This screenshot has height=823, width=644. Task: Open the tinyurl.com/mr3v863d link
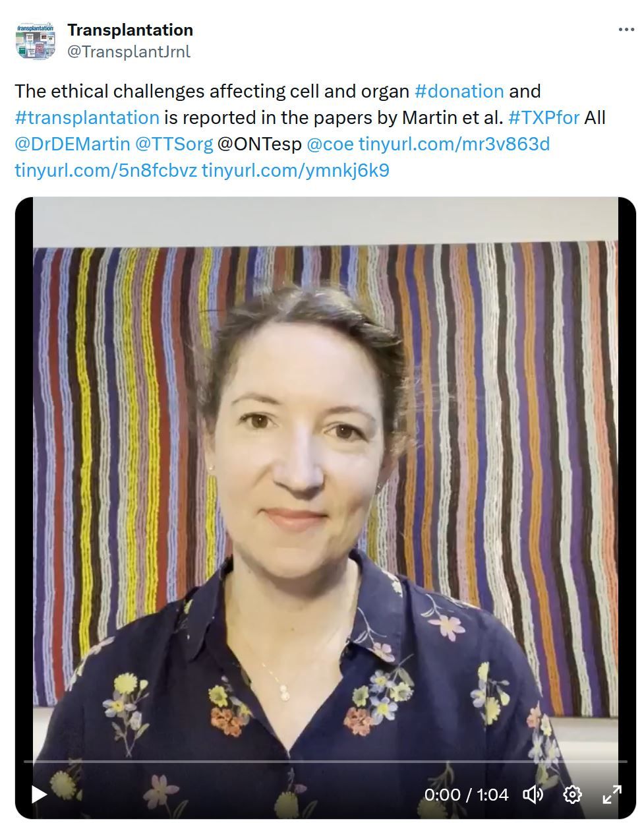(454, 144)
